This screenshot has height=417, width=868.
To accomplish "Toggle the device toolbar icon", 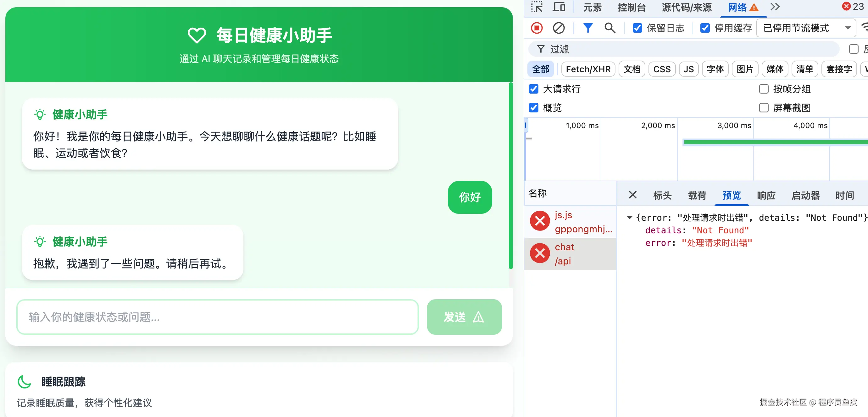I will coord(559,7).
